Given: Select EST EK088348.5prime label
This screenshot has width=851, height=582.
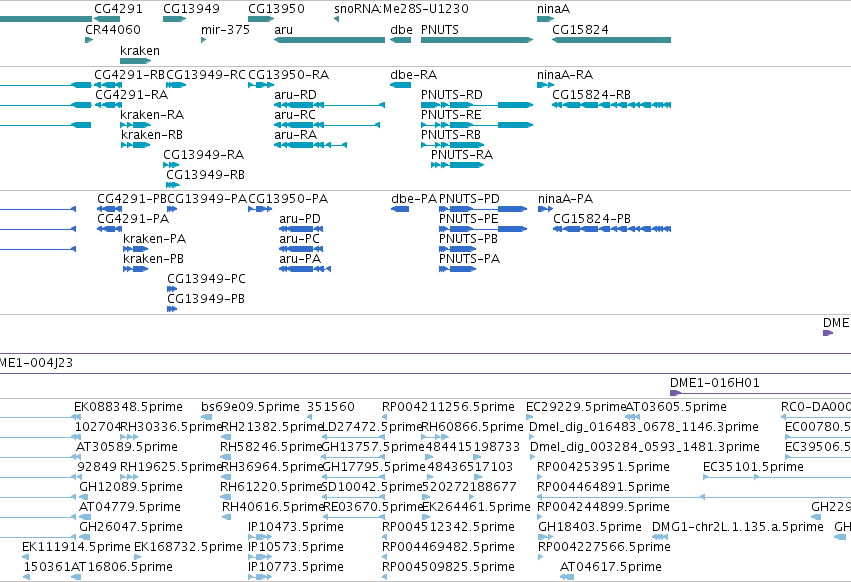Looking at the screenshot, I should [x=129, y=407].
